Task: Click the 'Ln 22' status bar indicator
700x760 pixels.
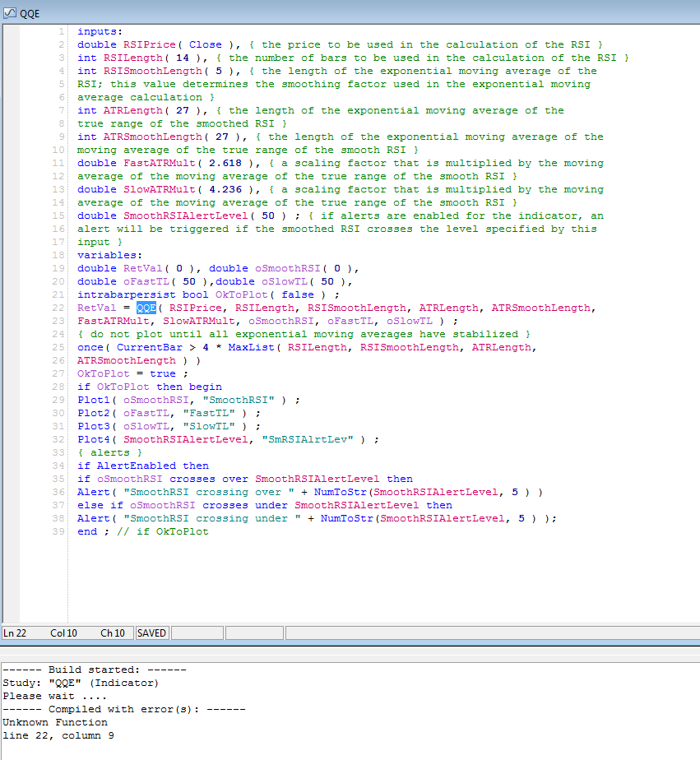Action: point(15,633)
